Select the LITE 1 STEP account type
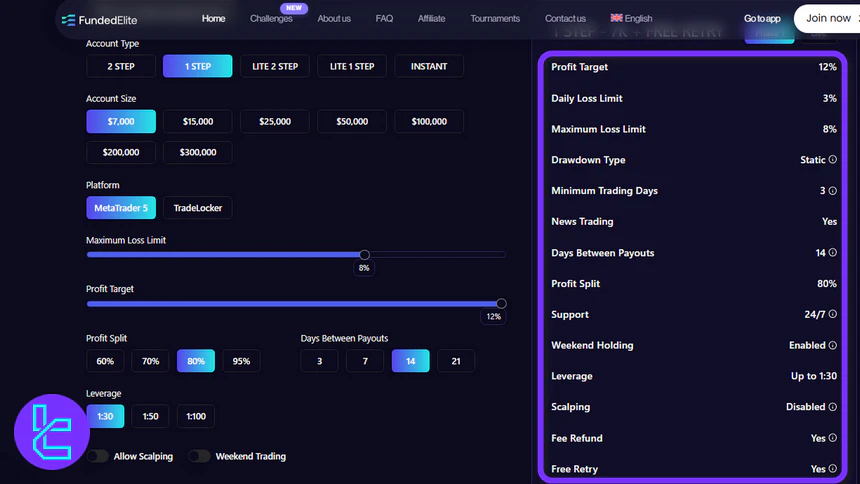This screenshot has width=860, height=484. [352, 66]
